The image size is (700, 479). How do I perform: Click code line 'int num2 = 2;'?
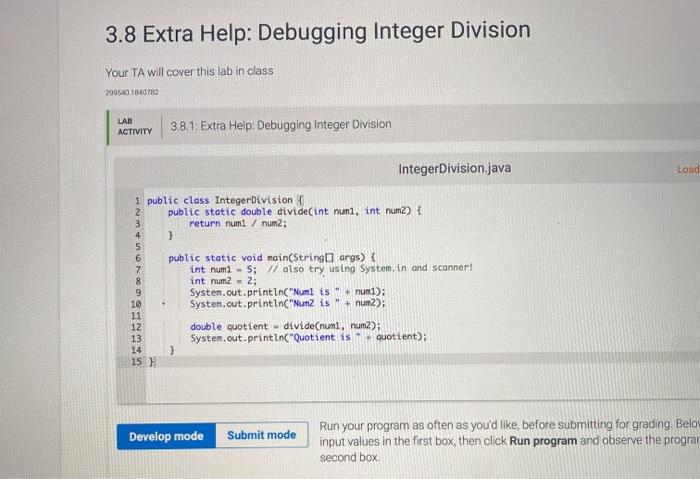pyautogui.click(x=223, y=281)
